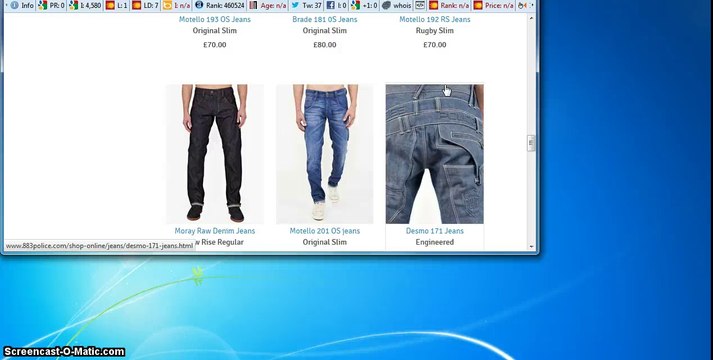Click the Rugby Slim description text
Viewport: 713px width, 360px height.
435,30
